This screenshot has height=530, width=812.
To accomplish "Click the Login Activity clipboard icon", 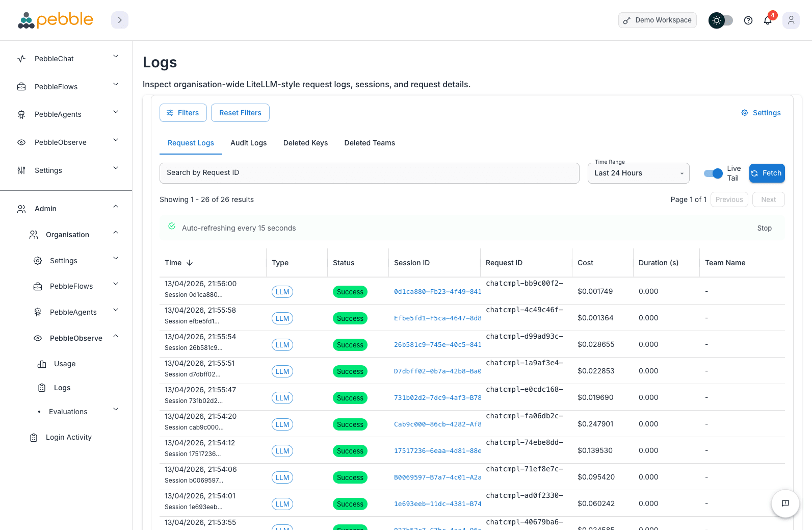I will [x=34, y=438].
